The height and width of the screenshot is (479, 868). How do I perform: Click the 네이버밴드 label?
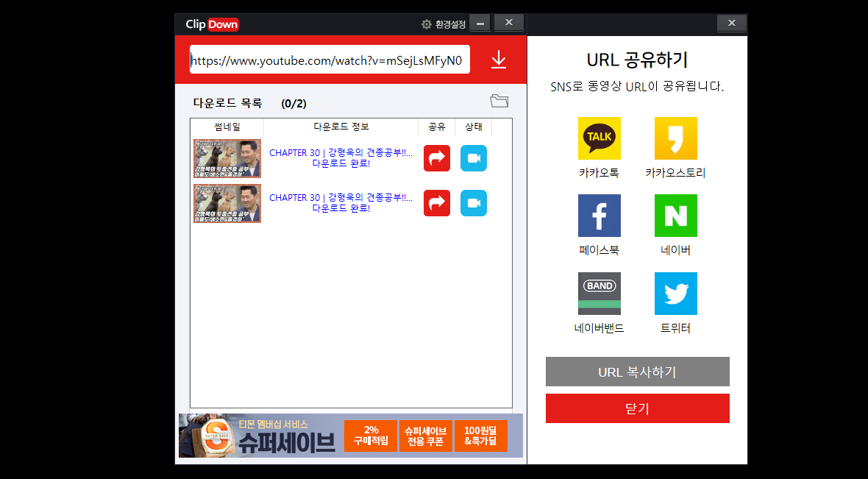[599, 328]
